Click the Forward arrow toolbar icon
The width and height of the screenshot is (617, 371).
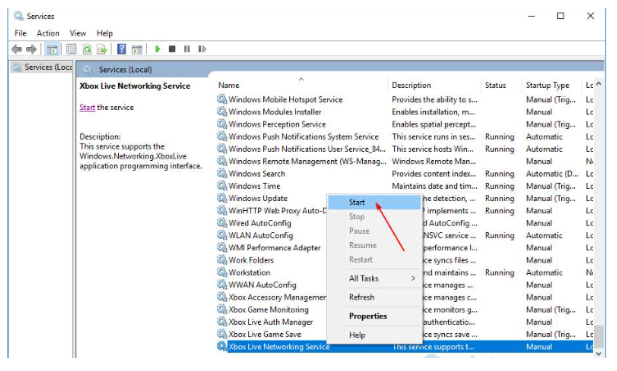tap(31, 49)
